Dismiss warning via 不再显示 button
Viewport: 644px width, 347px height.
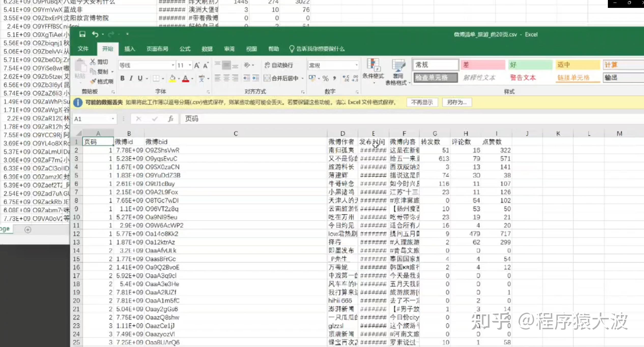(422, 102)
